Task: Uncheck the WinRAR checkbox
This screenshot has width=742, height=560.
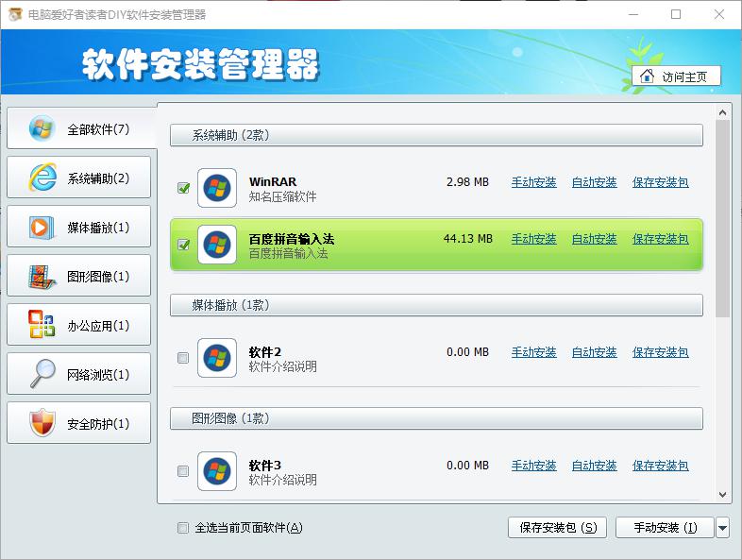Action: [x=184, y=188]
